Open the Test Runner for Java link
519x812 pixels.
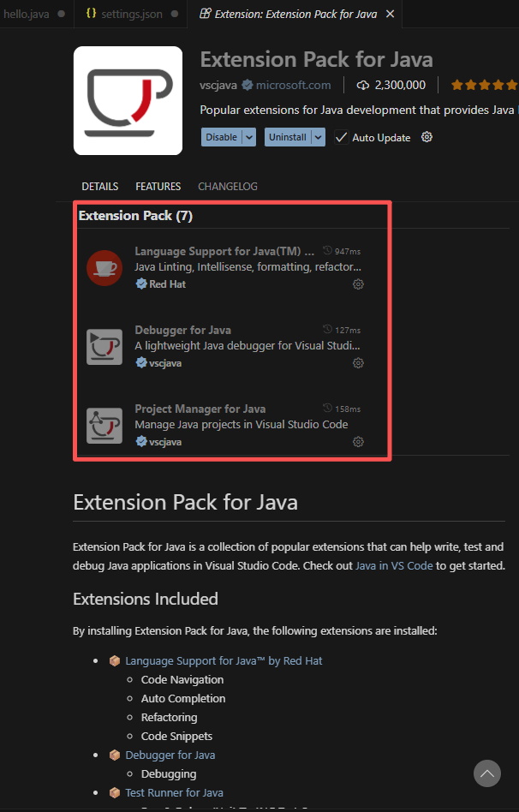[x=174, y=793]
